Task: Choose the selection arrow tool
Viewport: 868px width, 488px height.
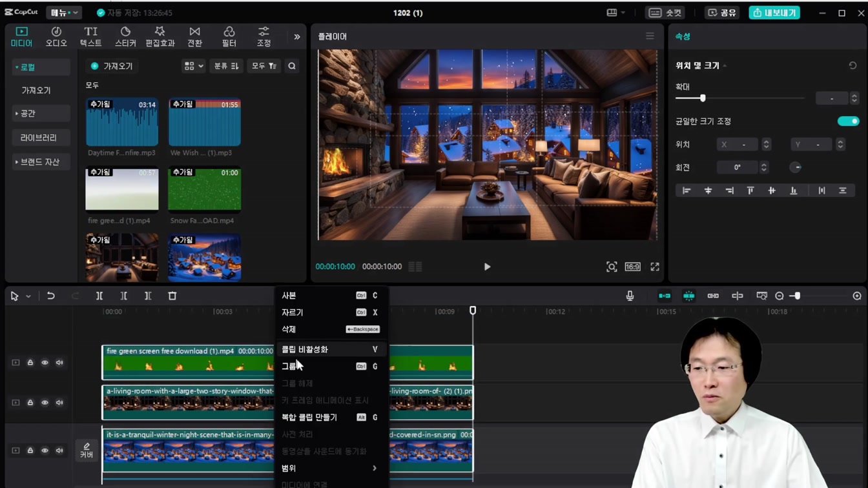Action: pyautogui.click(x=14, y=296)
